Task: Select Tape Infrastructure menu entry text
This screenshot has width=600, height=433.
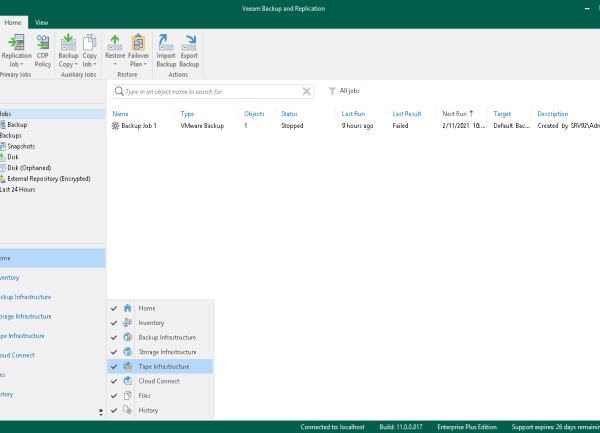Action: (164, 366)
